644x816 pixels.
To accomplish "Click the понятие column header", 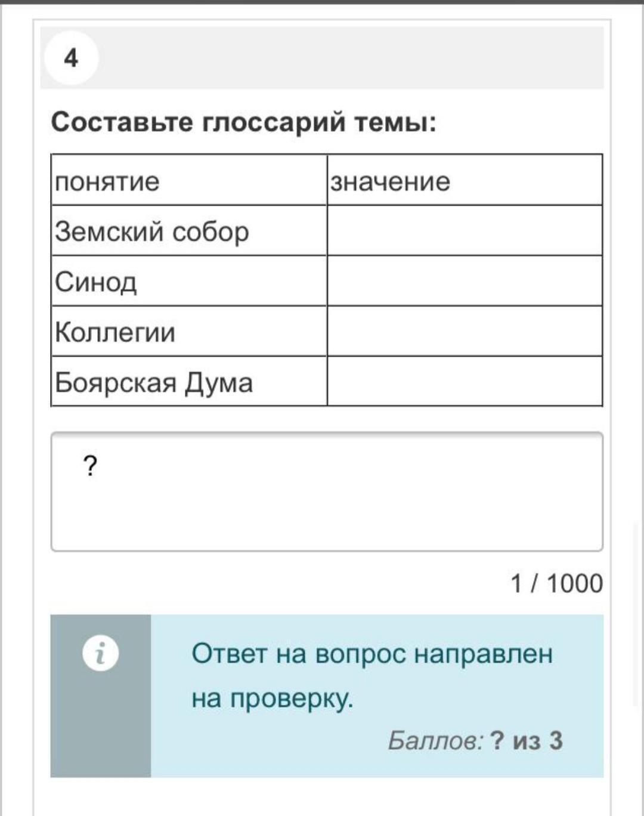I will [188, 181].
